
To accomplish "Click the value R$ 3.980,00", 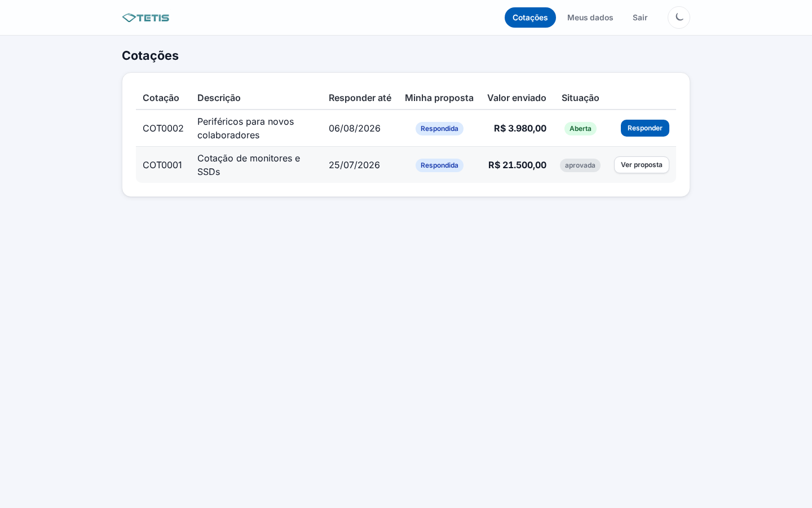I will pos(520,128).
